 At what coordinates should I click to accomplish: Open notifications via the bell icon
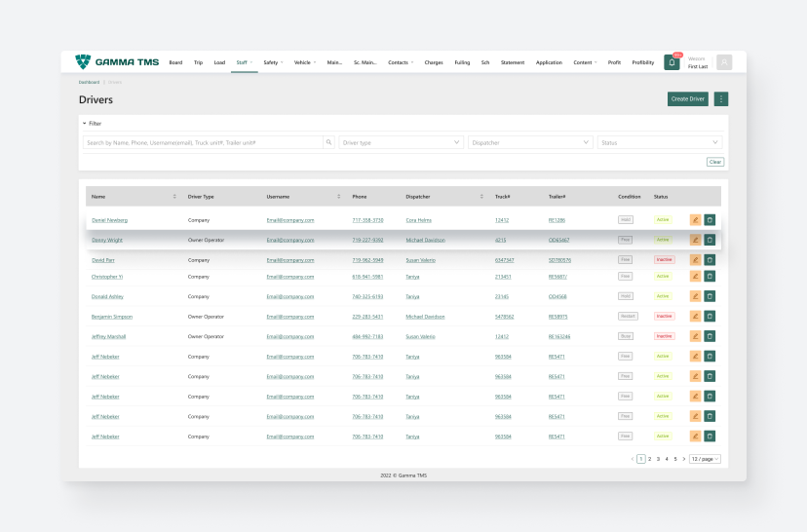[x=672, y=62]
